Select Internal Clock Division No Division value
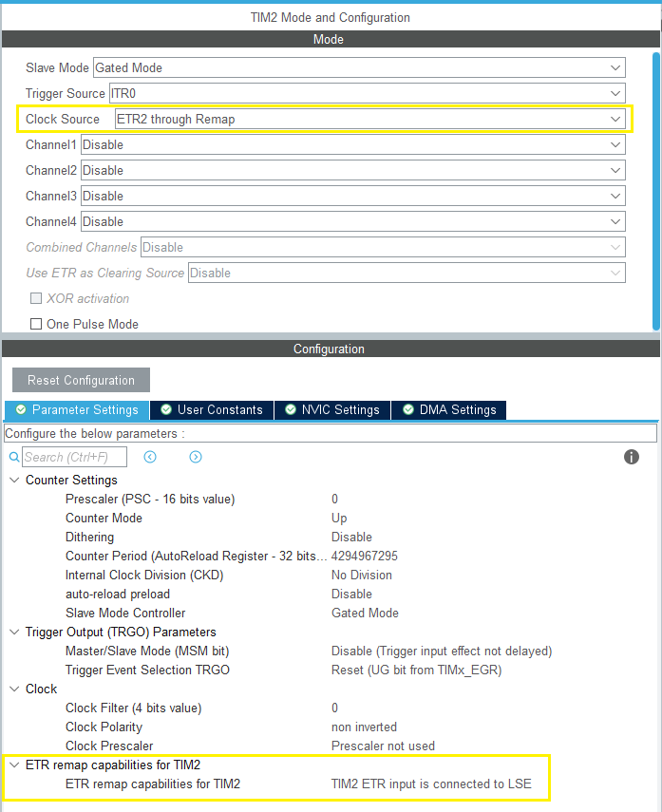This screenshot has width=662, height=812. [x=362, y=575]
